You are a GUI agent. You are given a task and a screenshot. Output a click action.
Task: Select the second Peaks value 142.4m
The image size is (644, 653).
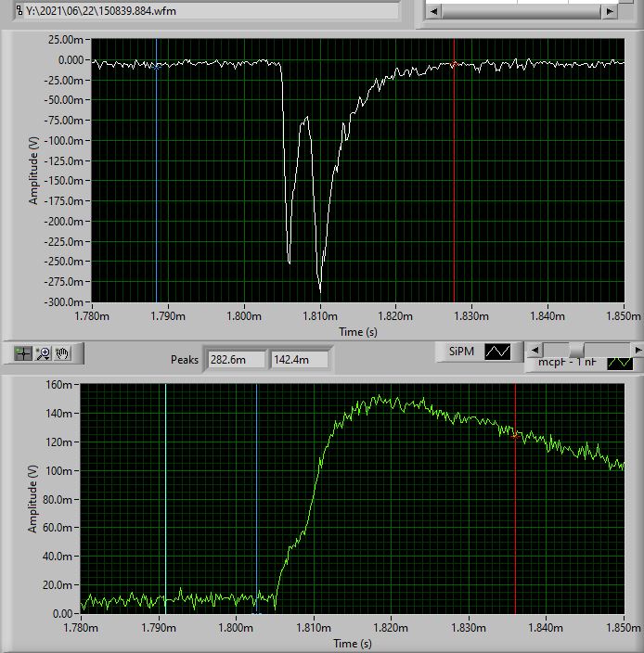click(300, 359)
